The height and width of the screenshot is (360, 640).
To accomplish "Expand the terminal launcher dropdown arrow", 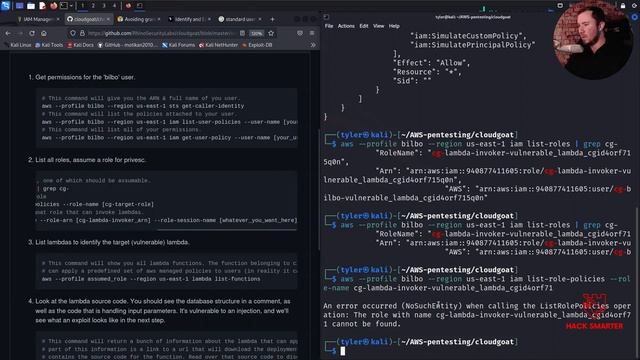I will click(71, 6).
